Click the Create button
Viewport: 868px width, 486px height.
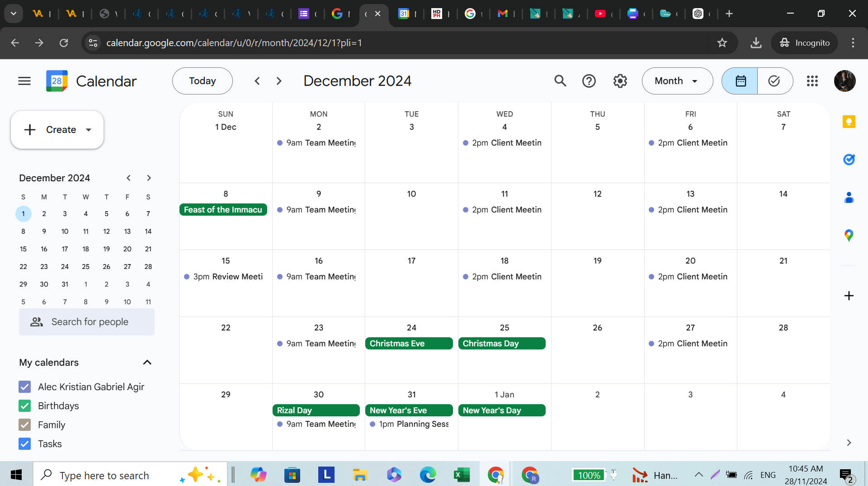click(x=57, y=130)
